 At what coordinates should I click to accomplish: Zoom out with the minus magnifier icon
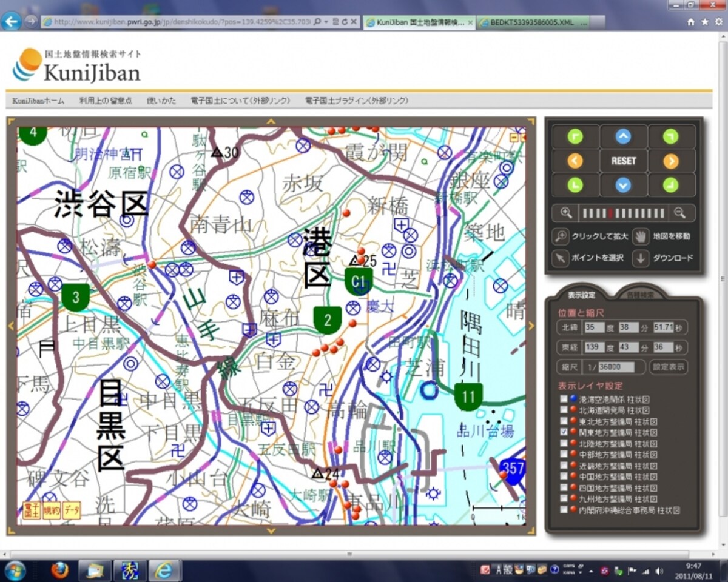pyautogui.click(x=680, y=213)
